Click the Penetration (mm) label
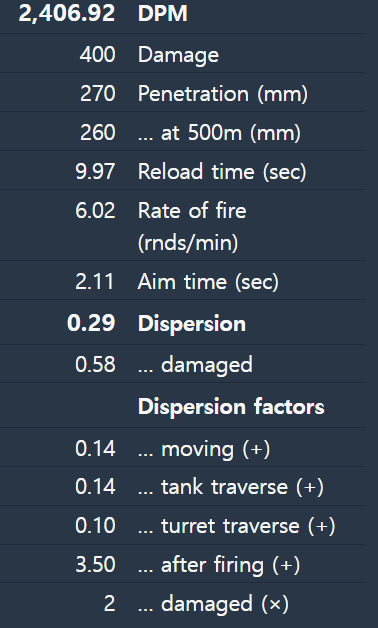 [223, 94]
